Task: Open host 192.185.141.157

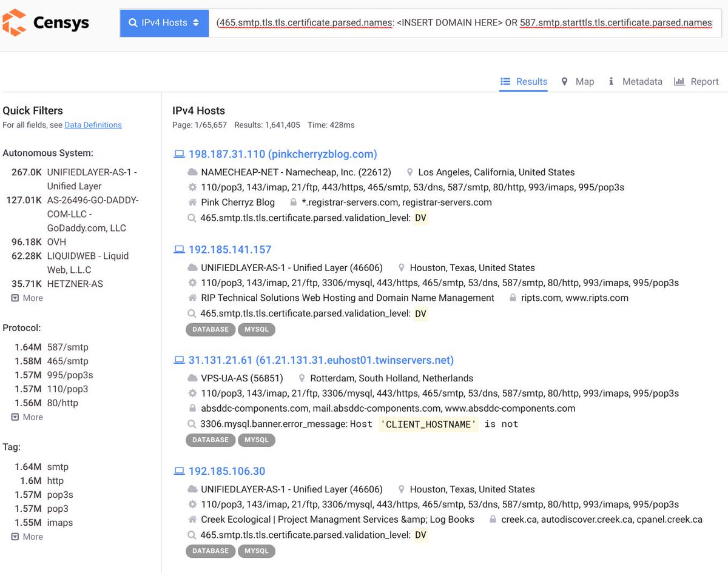Action: coord(230,250)
